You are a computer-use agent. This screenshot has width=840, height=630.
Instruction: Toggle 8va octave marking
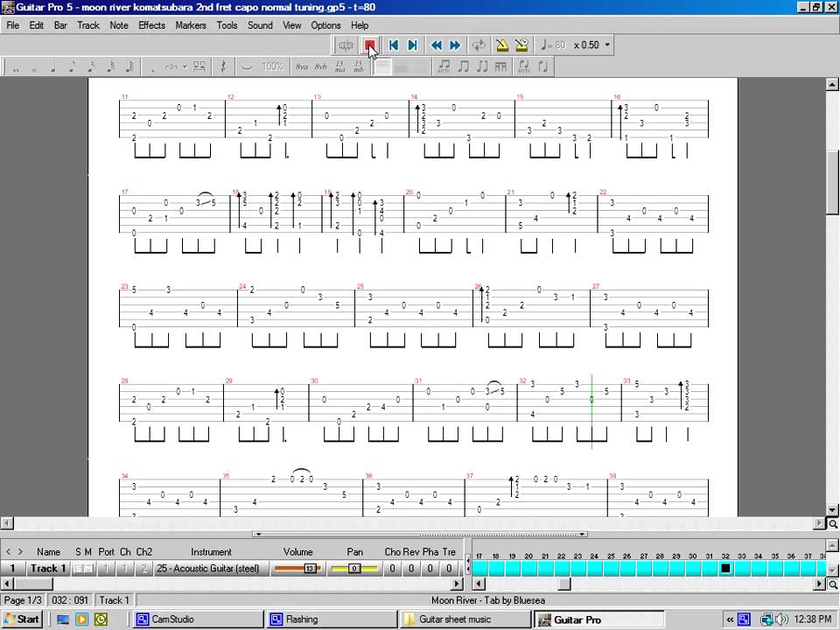pyautogui.click(x=302, y=67)
